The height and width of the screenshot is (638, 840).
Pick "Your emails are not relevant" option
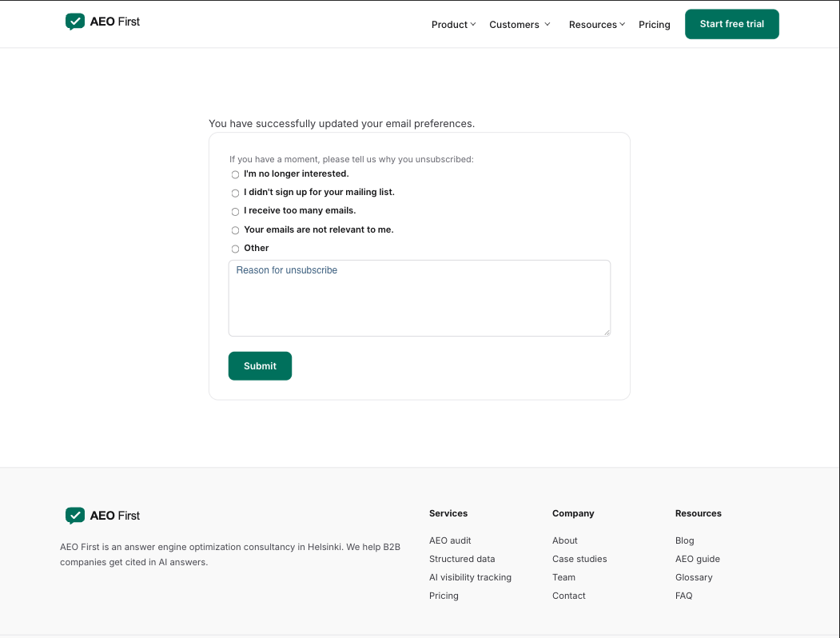(x=235, y=230)
